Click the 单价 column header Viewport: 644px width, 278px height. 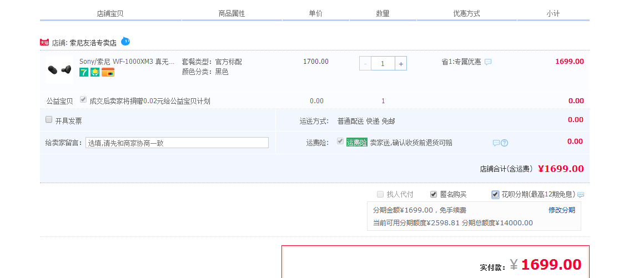coord(316,13)
